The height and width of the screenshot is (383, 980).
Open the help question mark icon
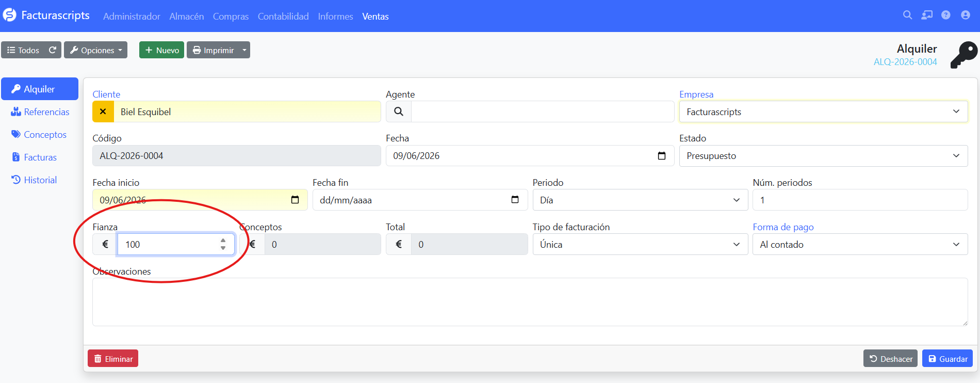click(945, 15)
